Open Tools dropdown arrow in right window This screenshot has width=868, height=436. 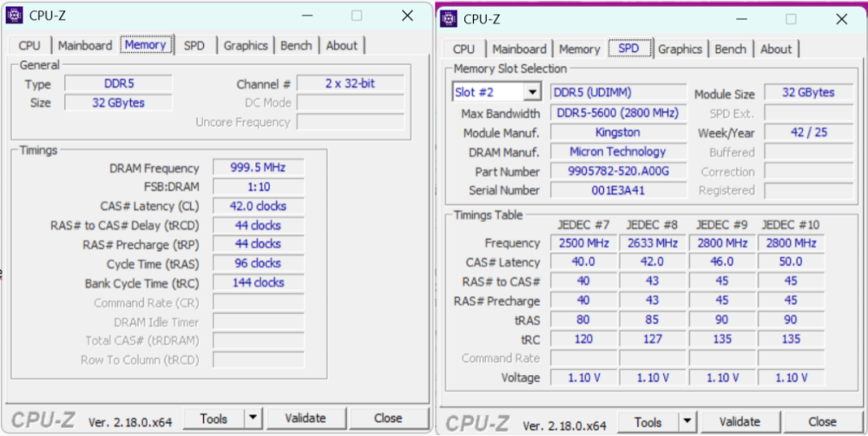(687, 422)
